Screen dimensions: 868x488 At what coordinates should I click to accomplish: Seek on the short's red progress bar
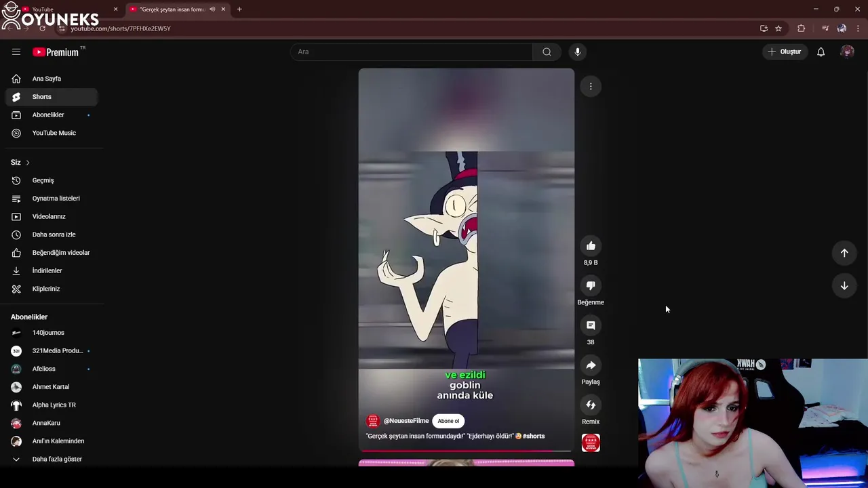pyautogui.click(x=467, y=451)
